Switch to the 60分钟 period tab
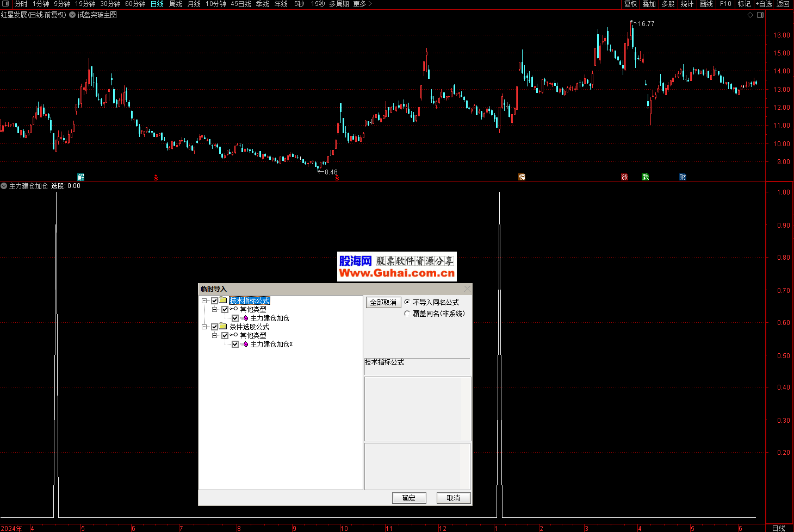The image size is (794, 532). pos(135,4)
